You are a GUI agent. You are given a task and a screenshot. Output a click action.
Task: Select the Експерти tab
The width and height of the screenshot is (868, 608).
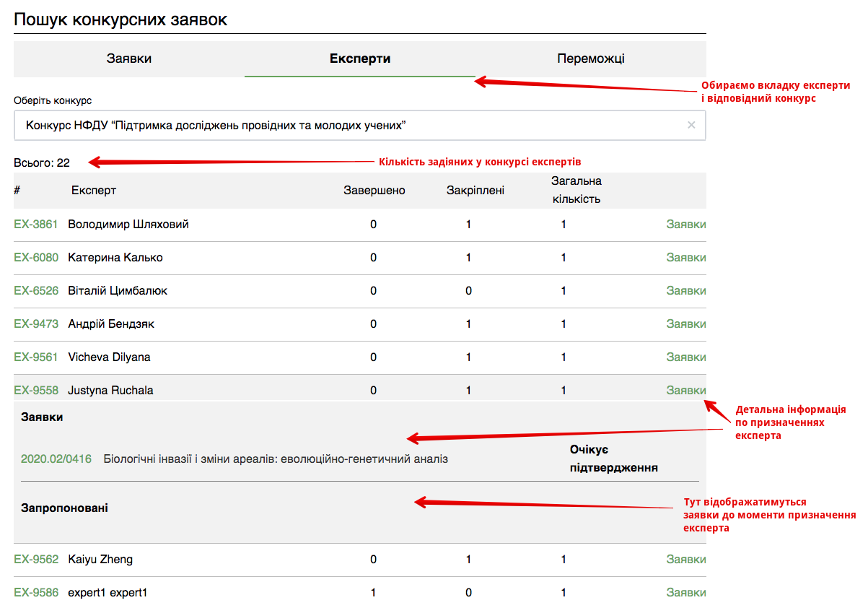point(359,59)
